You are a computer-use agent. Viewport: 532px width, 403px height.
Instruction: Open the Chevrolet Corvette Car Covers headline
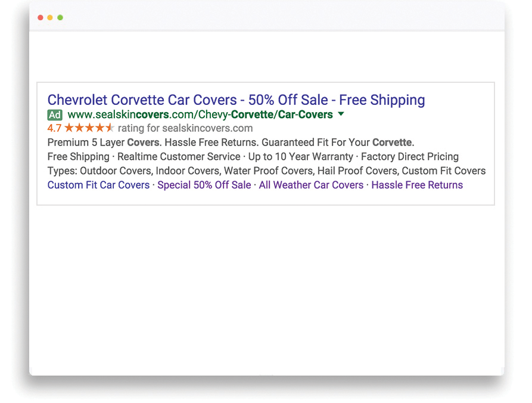tap(236, 100)
